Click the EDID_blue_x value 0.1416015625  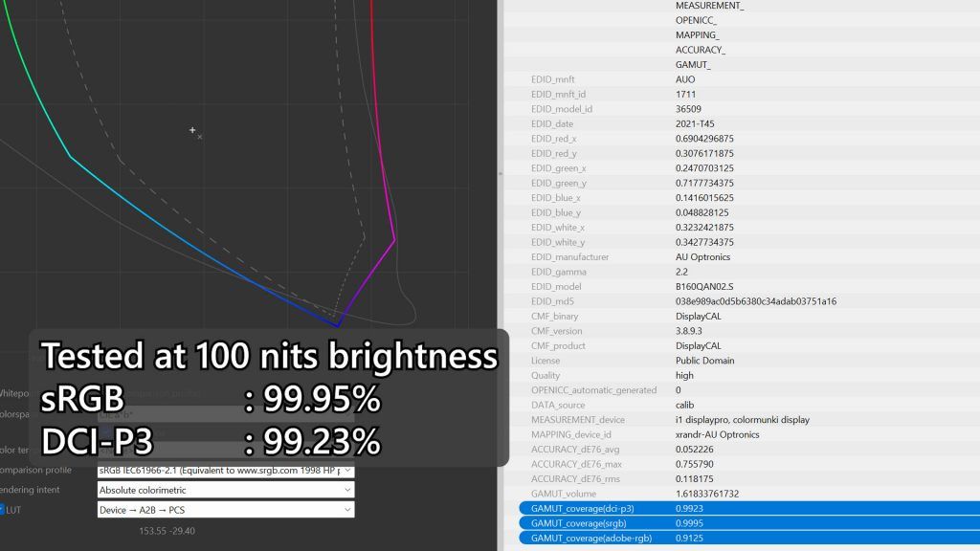pos(704,197)
